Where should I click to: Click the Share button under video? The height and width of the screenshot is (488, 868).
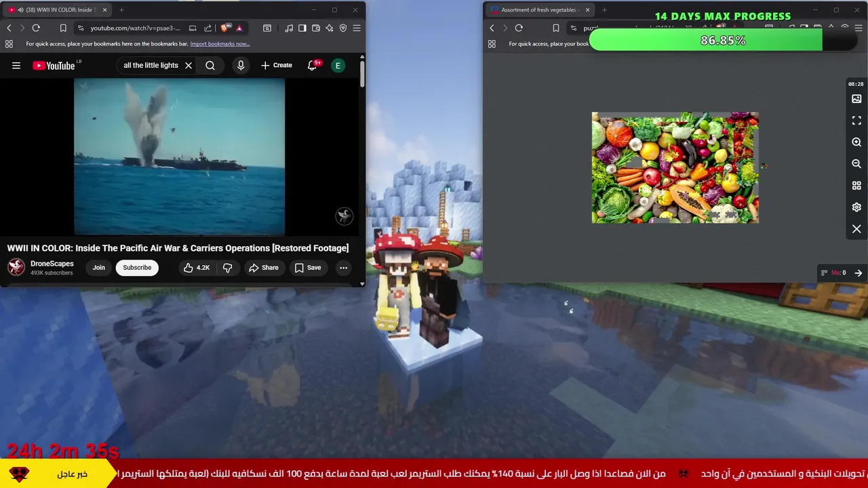point(263,268)
